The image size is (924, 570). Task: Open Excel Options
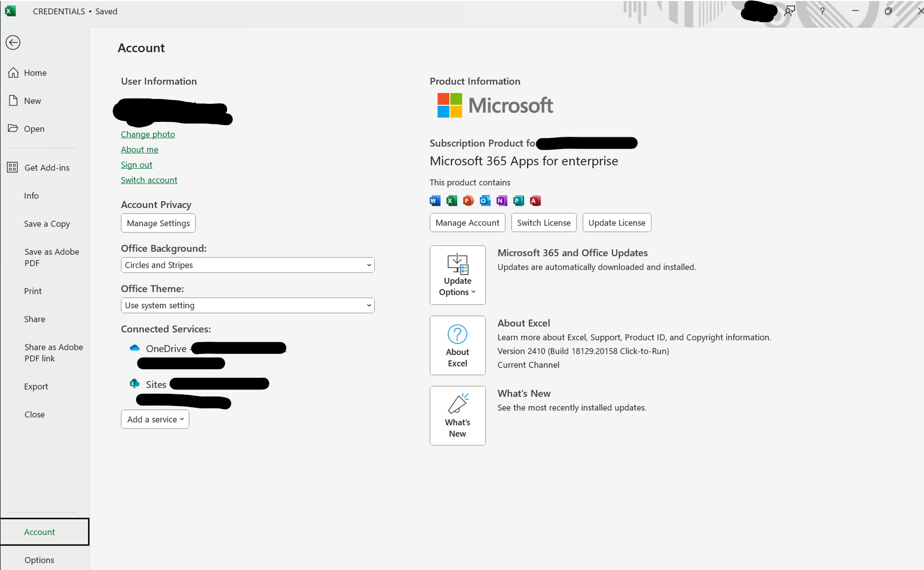point(39,560)
